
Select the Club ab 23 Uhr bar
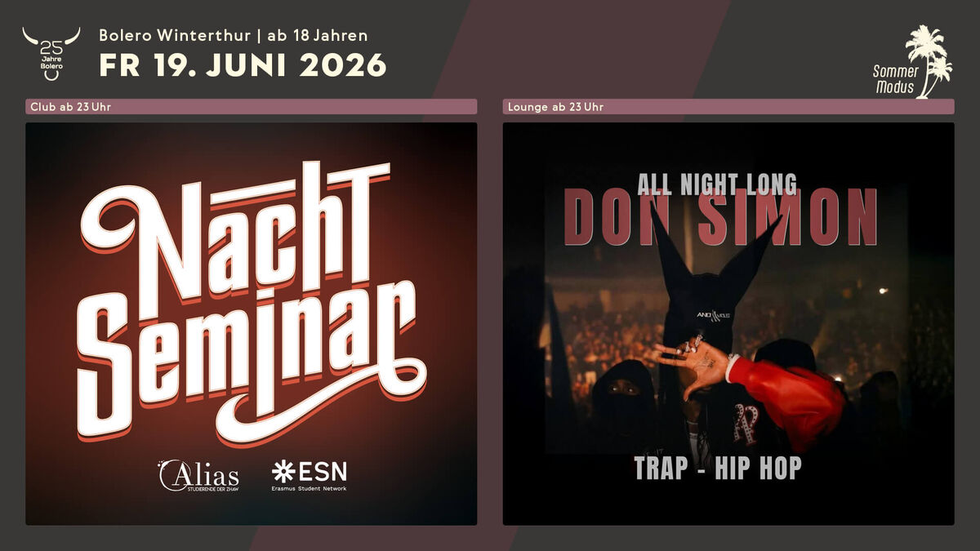[x=251, y=107]
